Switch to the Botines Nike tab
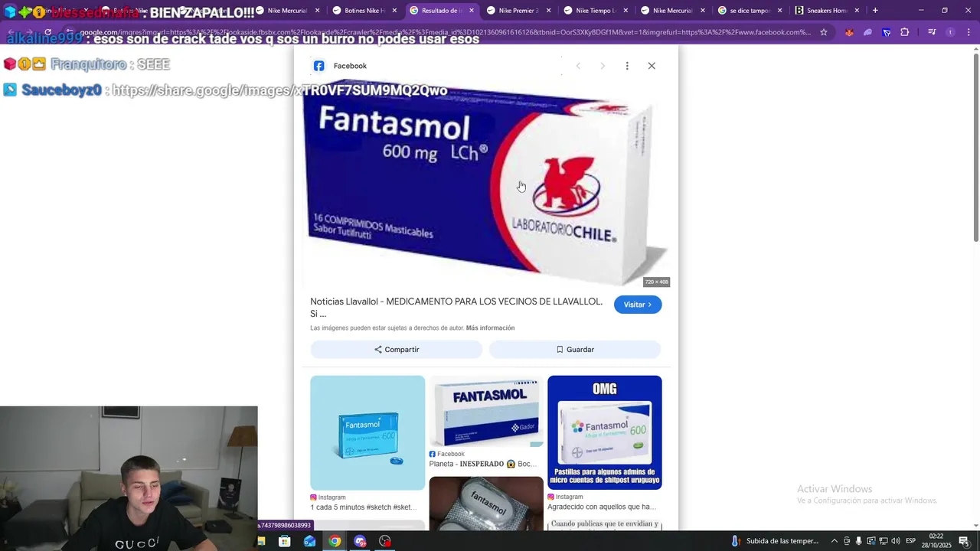Screen dimensions: 980x551 coord(364,11)
